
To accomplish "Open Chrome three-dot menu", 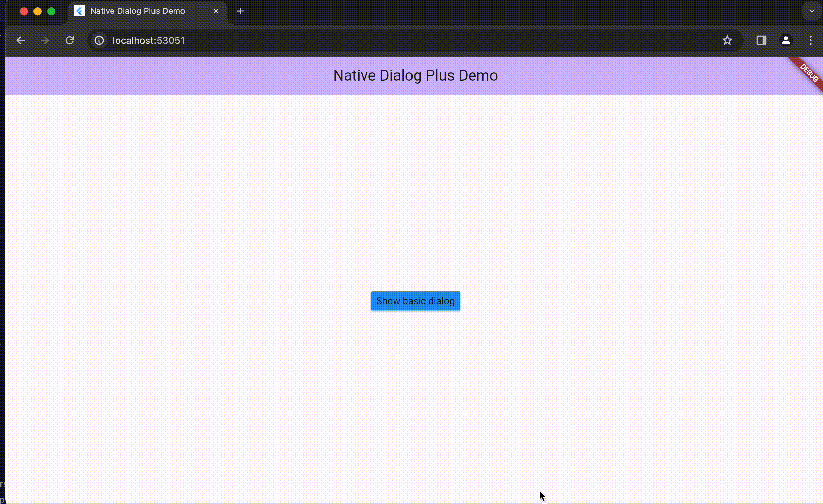I will pos(810,40).
